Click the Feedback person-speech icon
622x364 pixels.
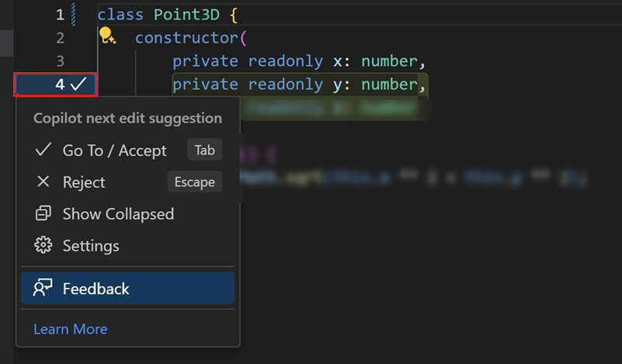tap(43, 289)
